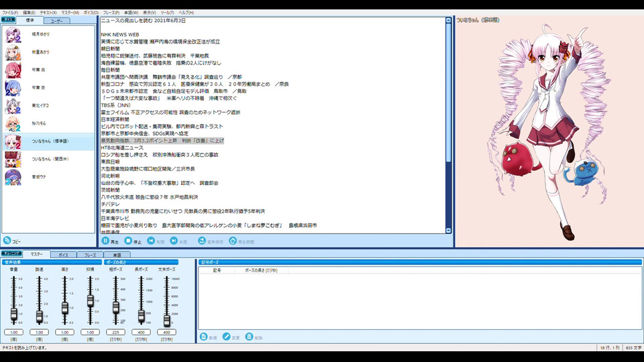Click status bar "833 文字" count

pos(633,348)
